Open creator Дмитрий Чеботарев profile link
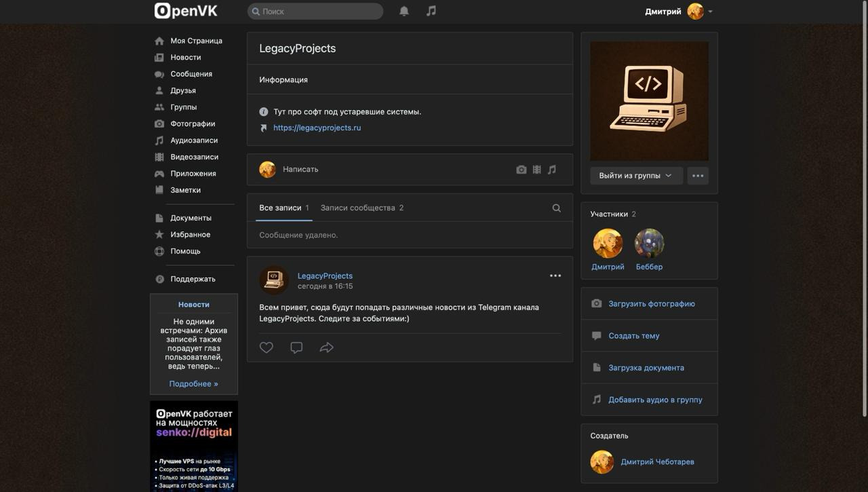The width and height of the screenshot is (868, 492). click(657, 462)
